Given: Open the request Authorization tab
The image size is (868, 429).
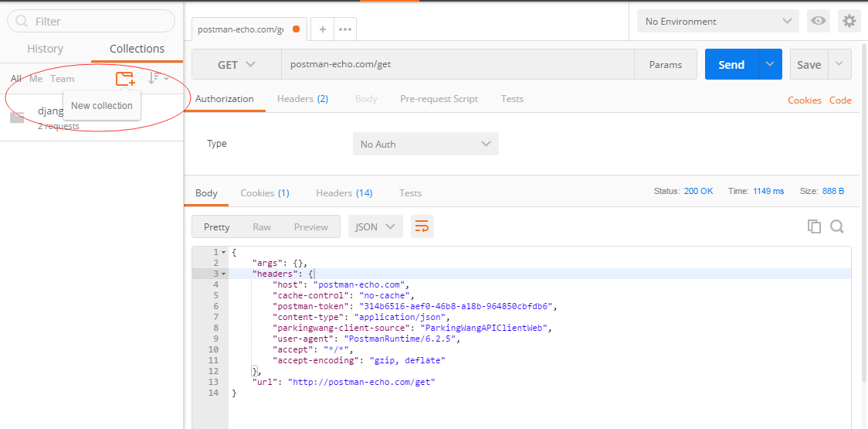Looking at the screenshot, I should [225, 99].
